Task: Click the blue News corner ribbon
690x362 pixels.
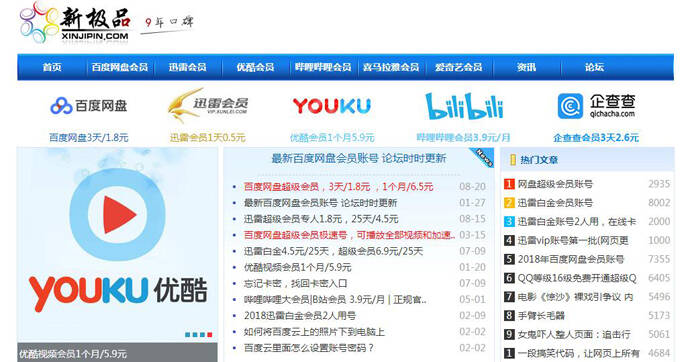Action: [482, 157]
